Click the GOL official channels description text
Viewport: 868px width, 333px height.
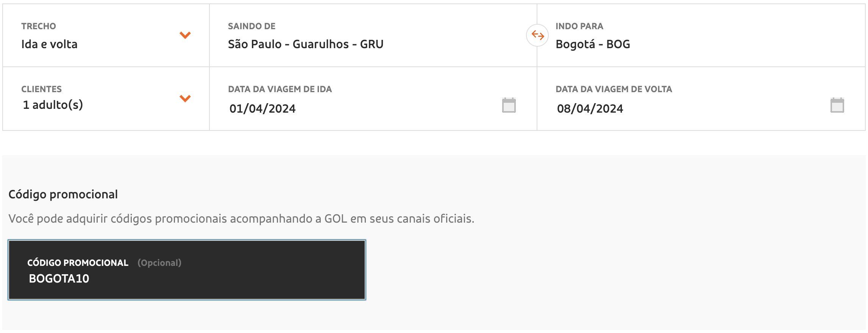point(241,218)
